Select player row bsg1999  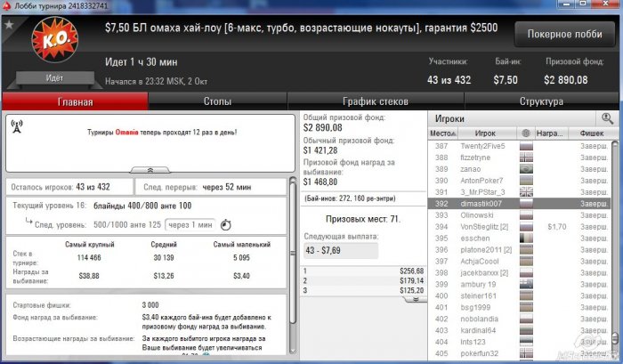(519, 307)
